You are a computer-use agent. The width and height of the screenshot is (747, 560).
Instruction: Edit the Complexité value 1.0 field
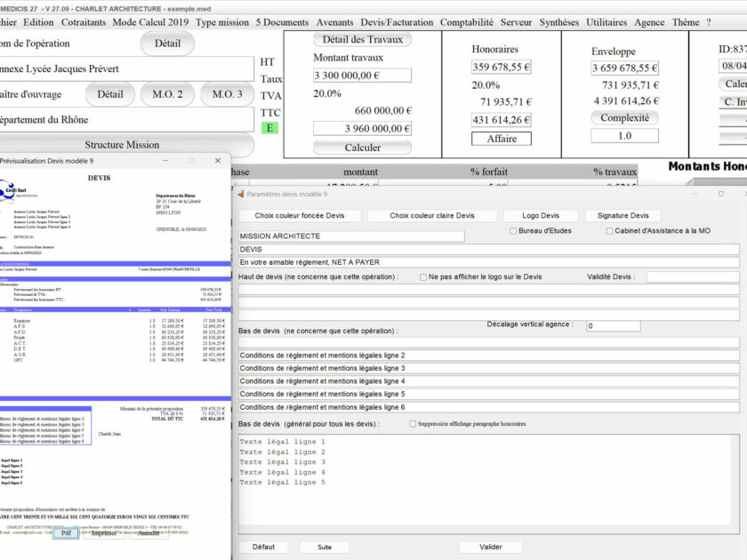[624, 136]
